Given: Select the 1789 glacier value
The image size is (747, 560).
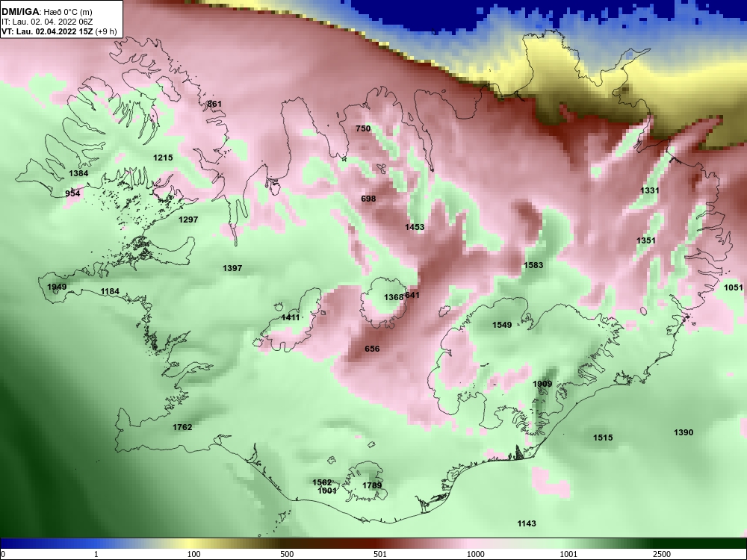Looking at the screenshot, I should [x=372, y=485].
